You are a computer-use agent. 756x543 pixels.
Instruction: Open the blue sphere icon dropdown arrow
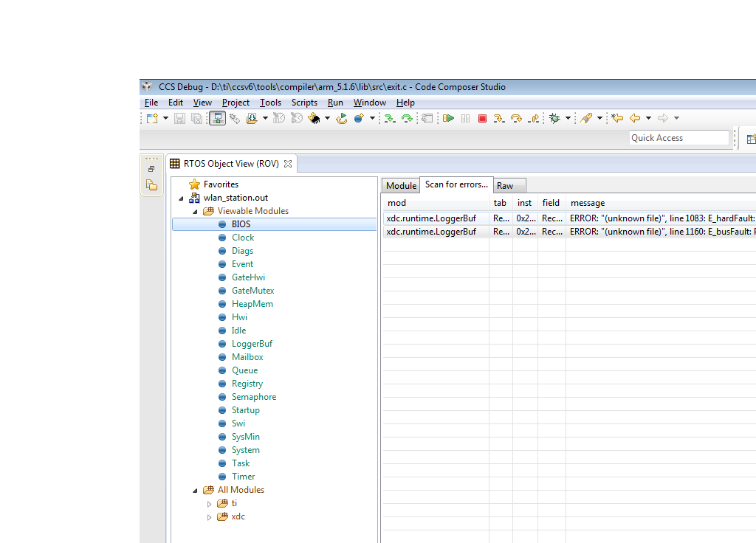(x=372, y=118)
